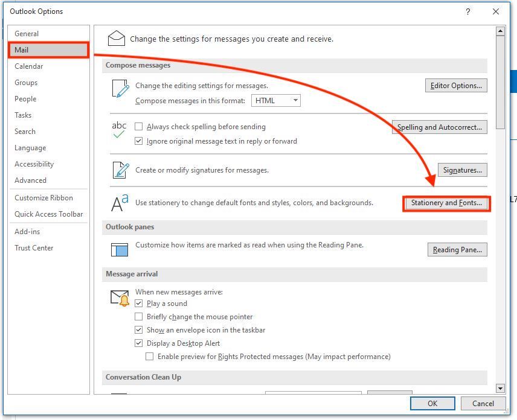Select General in the options sidebar
Viewport: 517px width, 420px height.
point(48,34)
